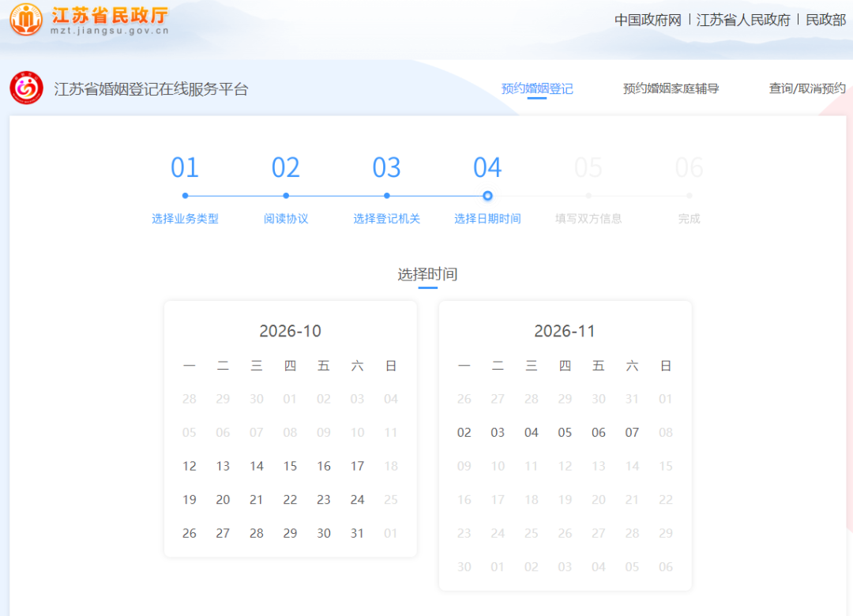Image resolution: width=853 pixels, height=616 pixels.
Task: Pick October 30 in the 2026-10 calendar
Action: (324, 533)
